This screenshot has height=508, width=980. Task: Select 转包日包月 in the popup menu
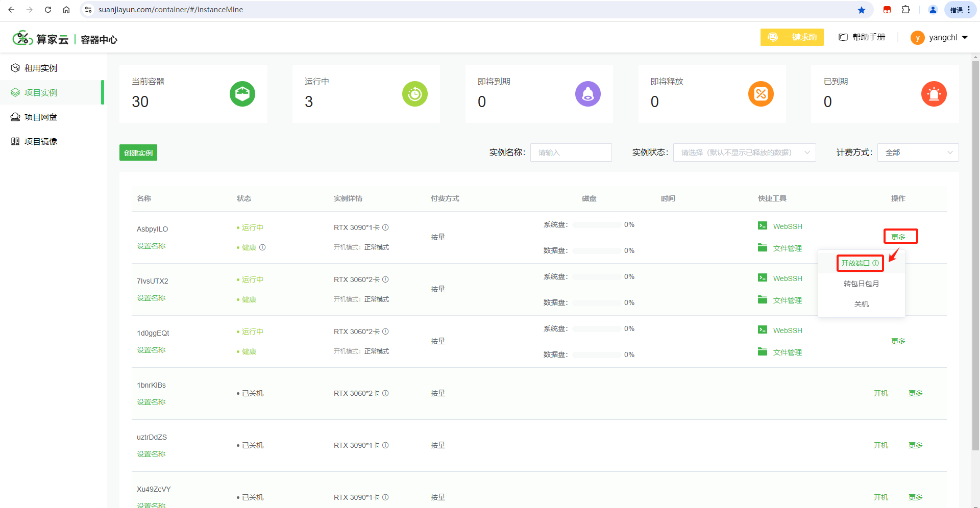tap(861, 284)
